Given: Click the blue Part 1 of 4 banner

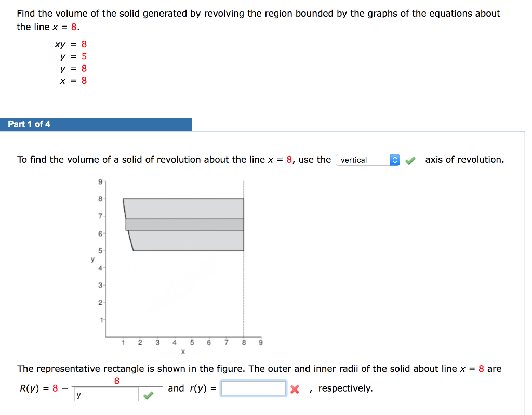Looking at the screenshot, I should 96,124.
